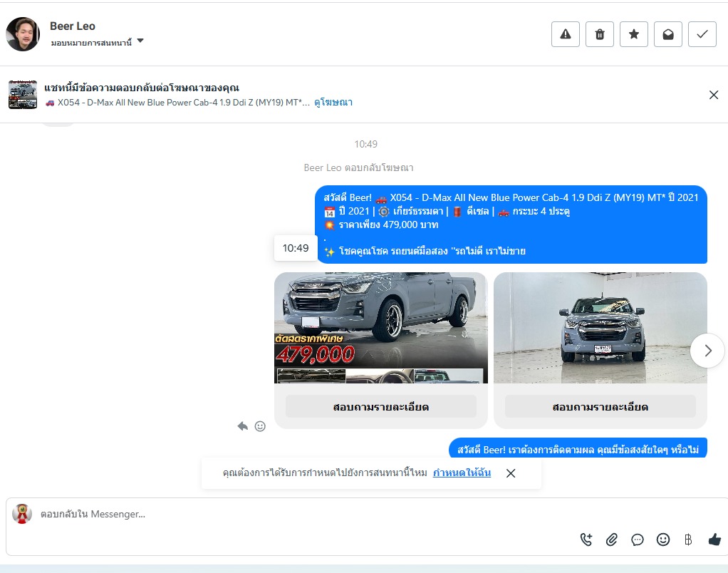728x573 pixels.
Task: Click สอบถามรายละเอียด under the front-view truck card
Action: 600,407
